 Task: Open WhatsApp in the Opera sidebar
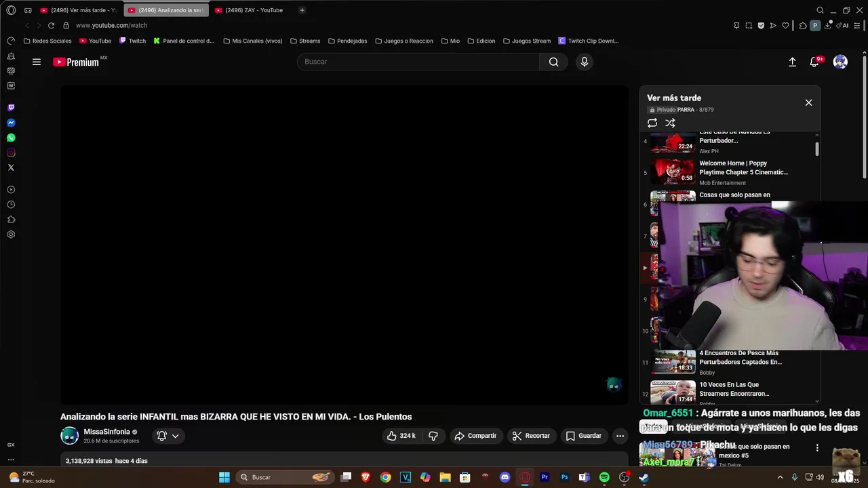coord(11,138)
